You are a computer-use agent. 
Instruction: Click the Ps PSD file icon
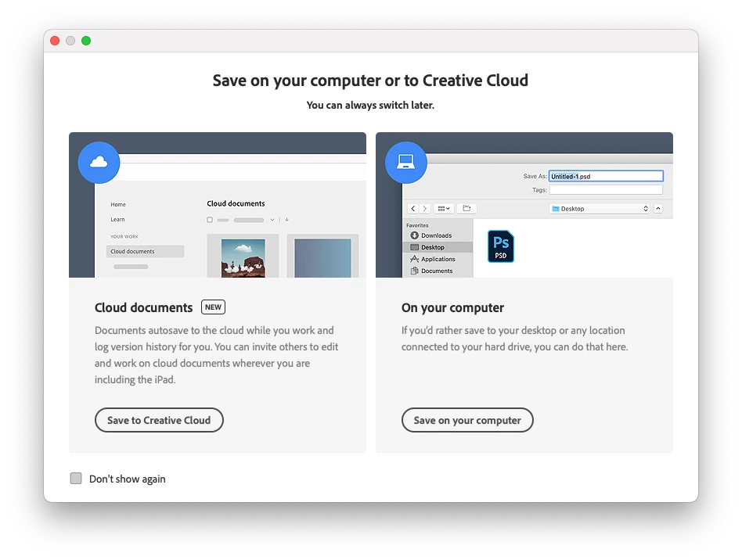click(501, 246)
